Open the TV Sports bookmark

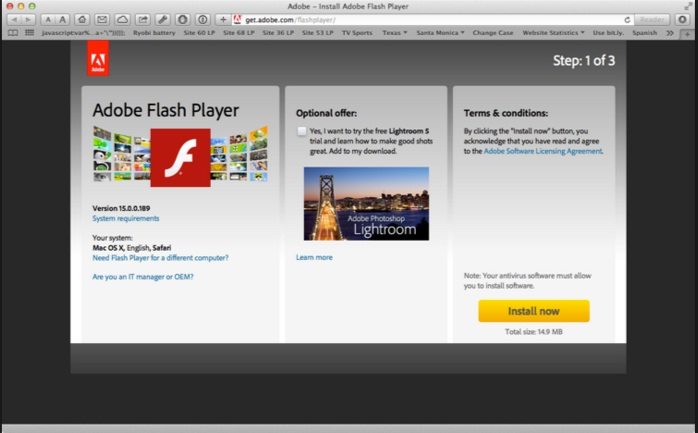[x=357, y=33]
